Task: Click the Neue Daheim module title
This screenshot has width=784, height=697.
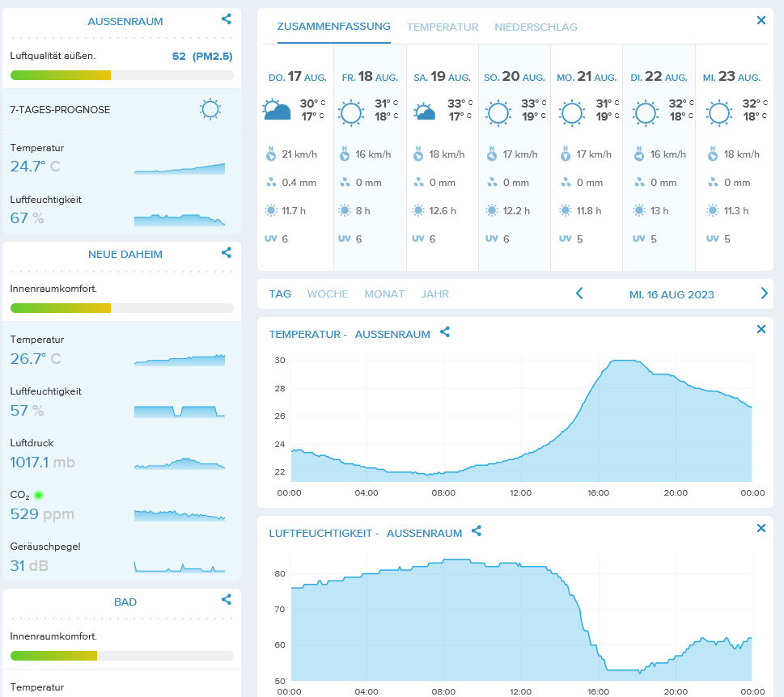Action: (125, 255)
